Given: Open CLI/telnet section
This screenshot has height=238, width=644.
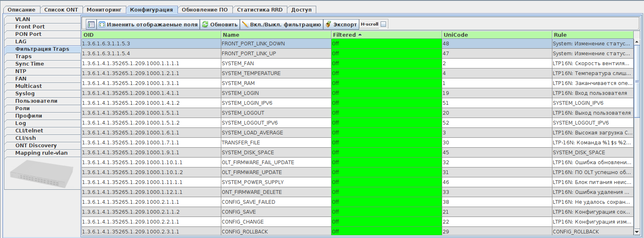Looking at the screenshot, I should pos(42,131).
